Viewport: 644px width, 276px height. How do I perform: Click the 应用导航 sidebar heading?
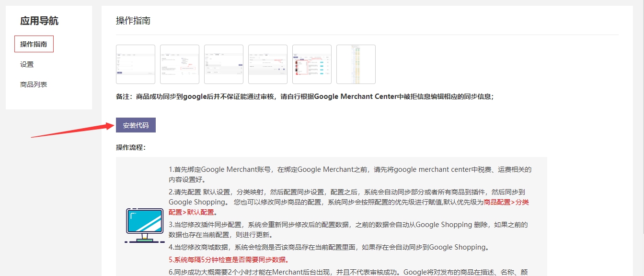39,21
